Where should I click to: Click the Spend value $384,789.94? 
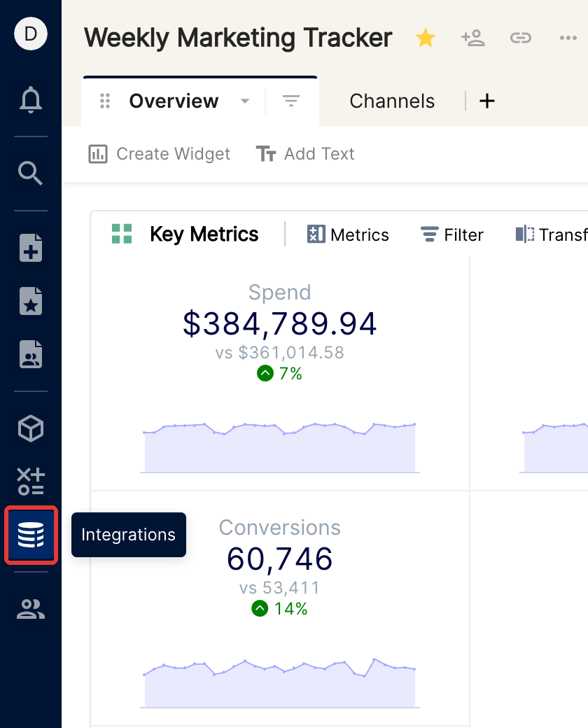[x=279, y=323]
